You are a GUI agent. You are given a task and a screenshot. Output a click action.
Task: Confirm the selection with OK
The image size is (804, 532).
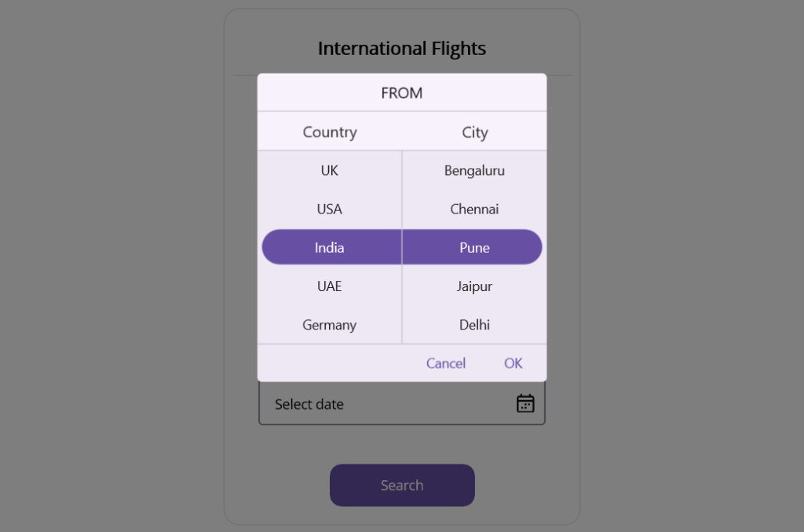pyautogui.click(x=513, y=363)
